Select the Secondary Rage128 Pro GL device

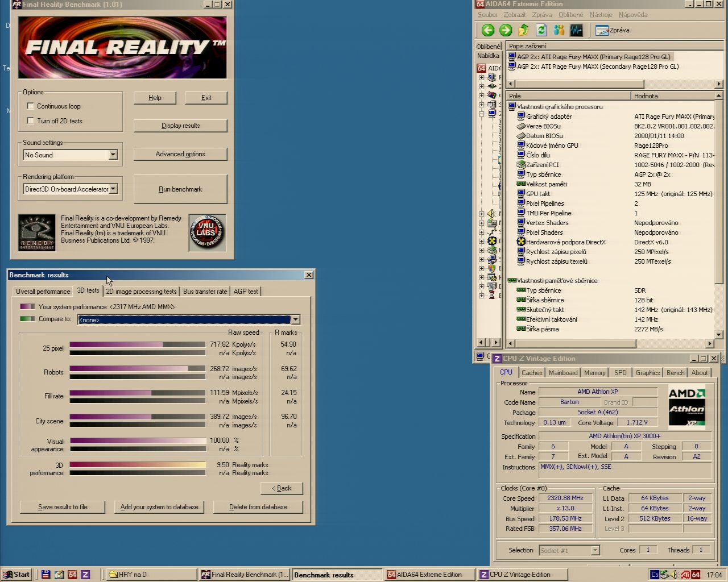598,66
